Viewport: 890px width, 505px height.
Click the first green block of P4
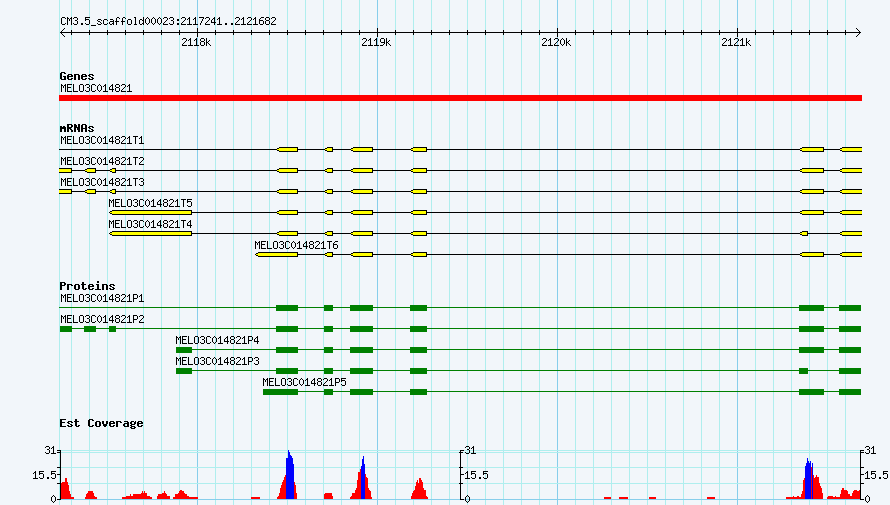pos(184,350)
